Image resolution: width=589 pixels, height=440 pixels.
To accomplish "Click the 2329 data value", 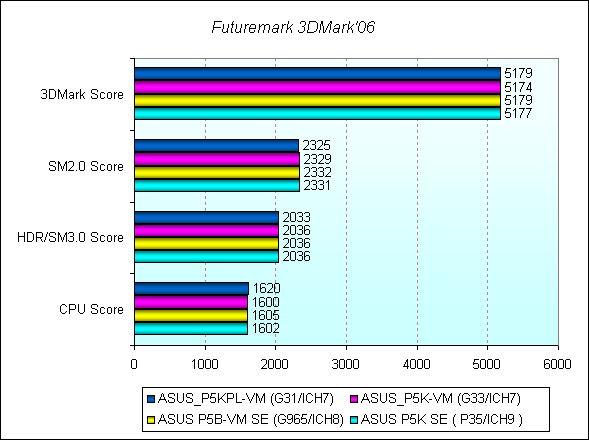I will 317,159.
